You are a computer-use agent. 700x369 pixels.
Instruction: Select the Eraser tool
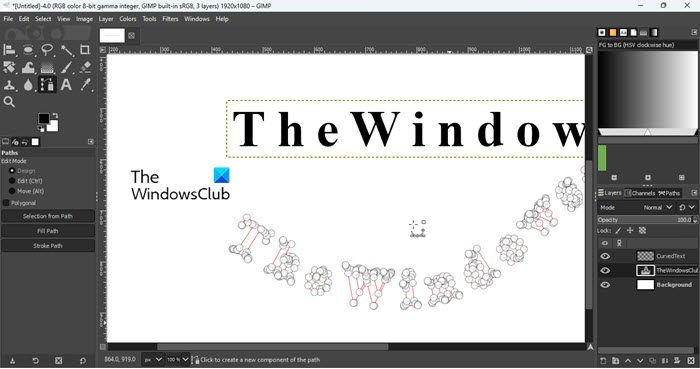coord(85,67)
